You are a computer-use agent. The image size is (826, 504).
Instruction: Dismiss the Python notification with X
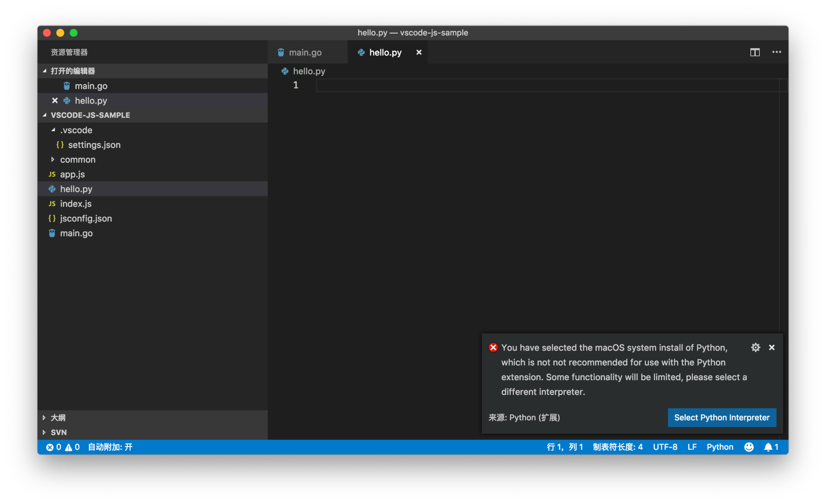[772, 347]
